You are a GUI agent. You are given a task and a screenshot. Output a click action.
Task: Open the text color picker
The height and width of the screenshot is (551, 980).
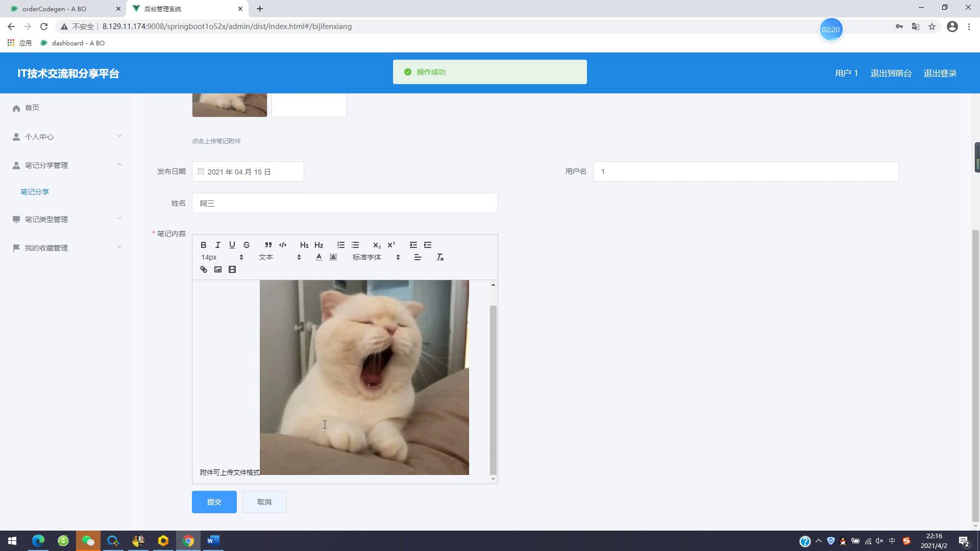pos(319,257)
